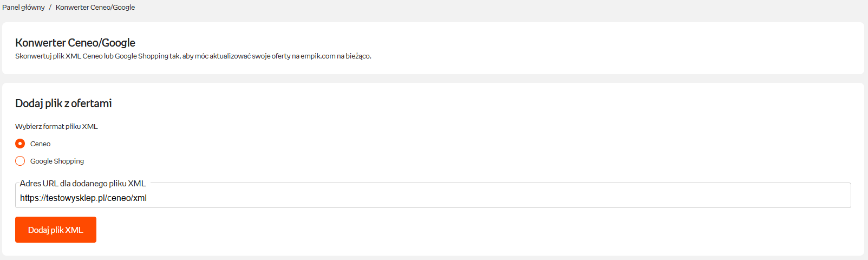Click the testowysklep.pl URL text in field
Image resolution: width=868 pixels, height=260 pixels.
[83, 198]
